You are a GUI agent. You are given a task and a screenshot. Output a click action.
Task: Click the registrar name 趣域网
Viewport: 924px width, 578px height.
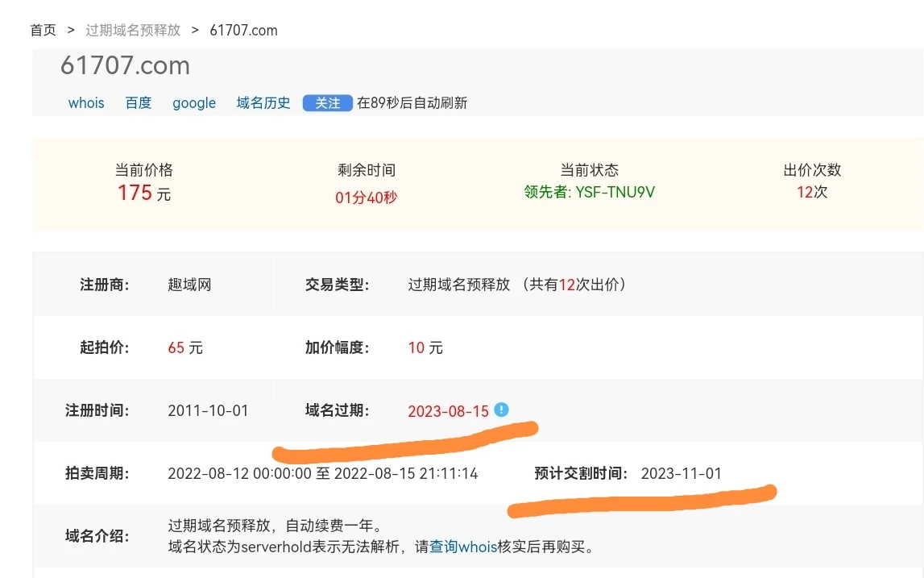point(189,285)
